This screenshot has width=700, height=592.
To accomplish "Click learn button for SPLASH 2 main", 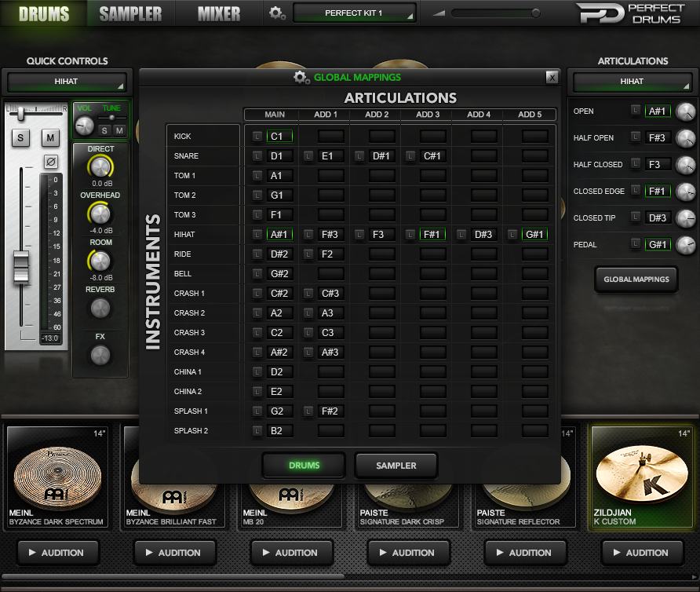I will click(x=257, y=431).
